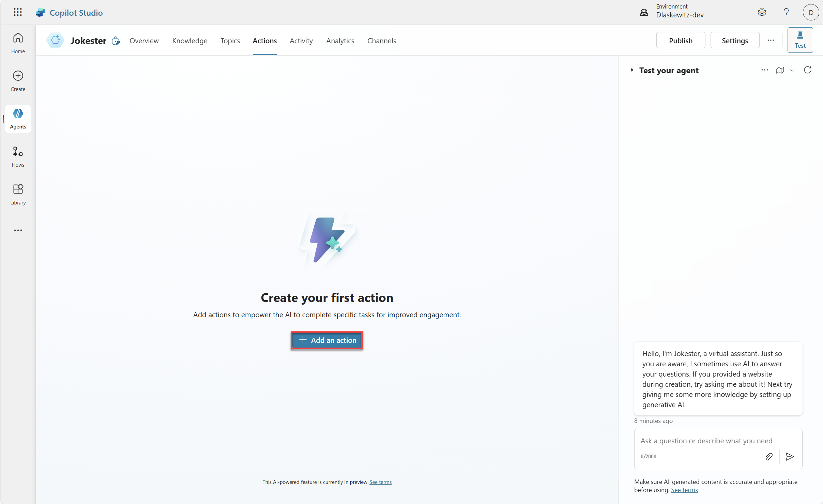Image resolution: width=823 pixels, height=504 pixels.
Task: Click the Publish button
Action: point(680,40)
